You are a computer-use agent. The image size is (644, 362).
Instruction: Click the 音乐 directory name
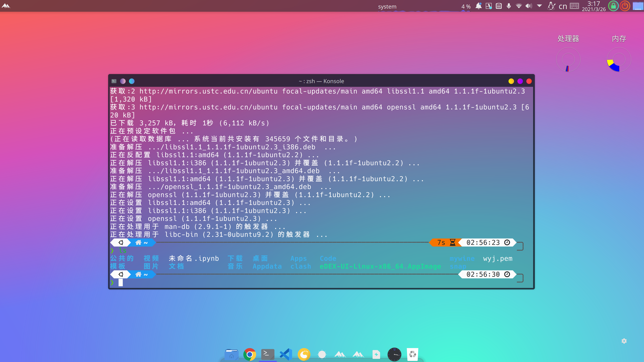tap(235, 266)
